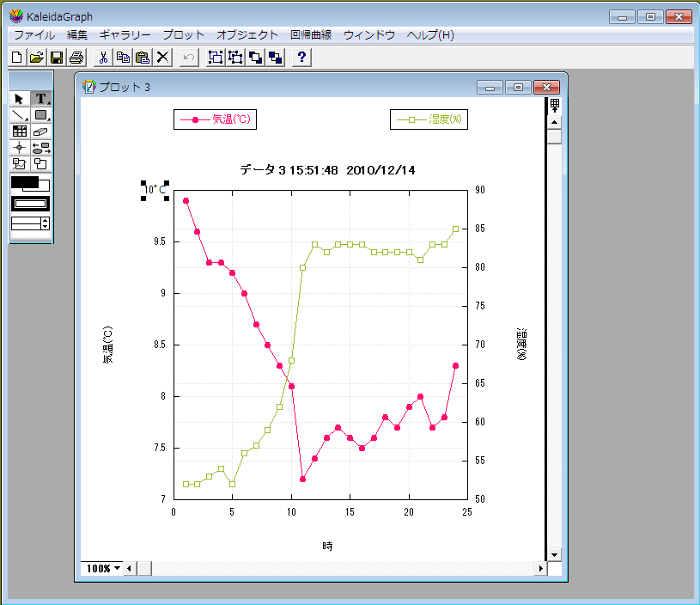
Task: Open the オブジェクト menu
Action: tap(247, 35)
